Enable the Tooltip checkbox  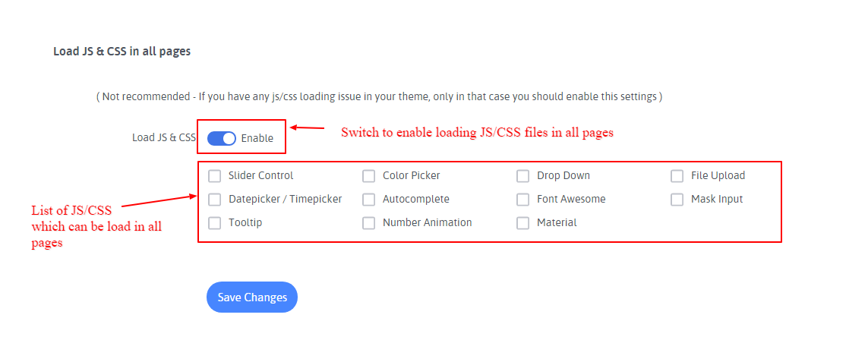pyautogui.click(x=215, y=223)
